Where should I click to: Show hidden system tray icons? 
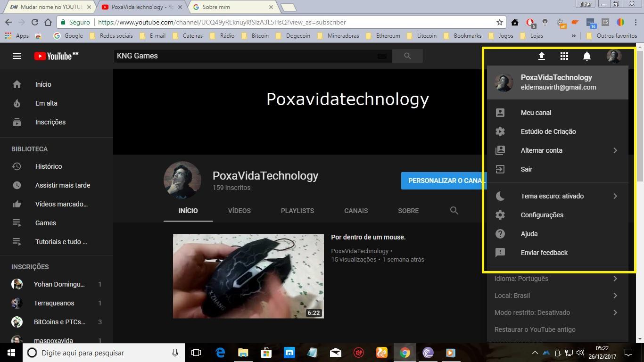click(x=535, y=353)
